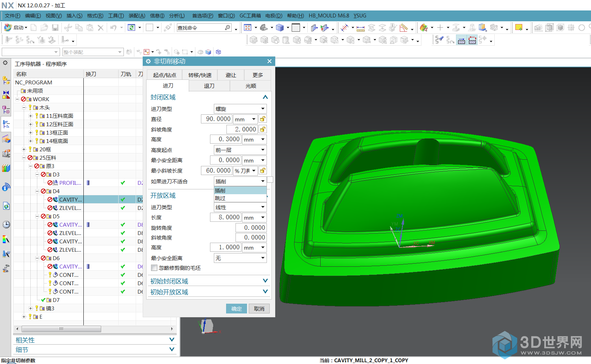
Task: Click the 确定 button
Action: click(x=237, y=309)
